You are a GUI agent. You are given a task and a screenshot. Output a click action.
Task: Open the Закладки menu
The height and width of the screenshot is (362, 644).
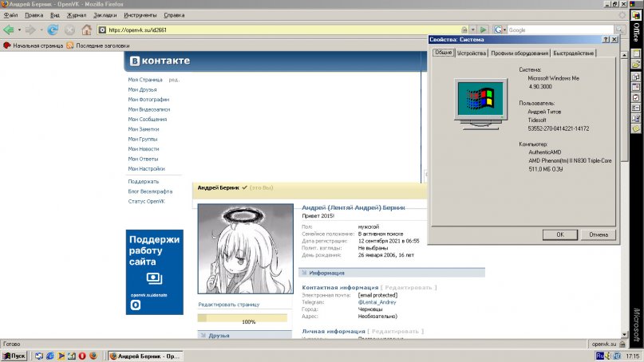pyautogui.click(x=104, y=14)
